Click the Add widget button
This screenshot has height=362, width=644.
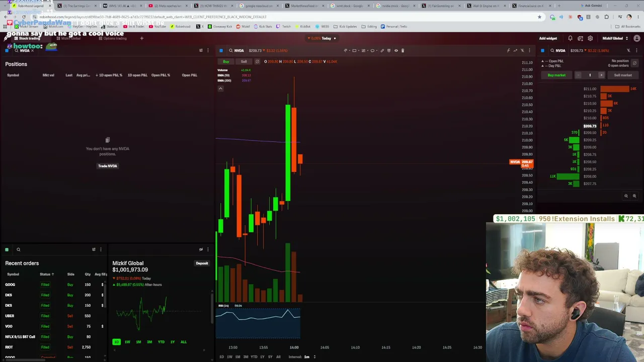click(548, 38)
